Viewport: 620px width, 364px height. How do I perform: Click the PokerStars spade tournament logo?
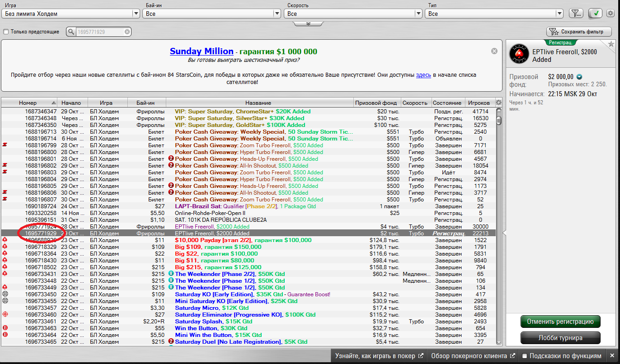coord(519,54)
